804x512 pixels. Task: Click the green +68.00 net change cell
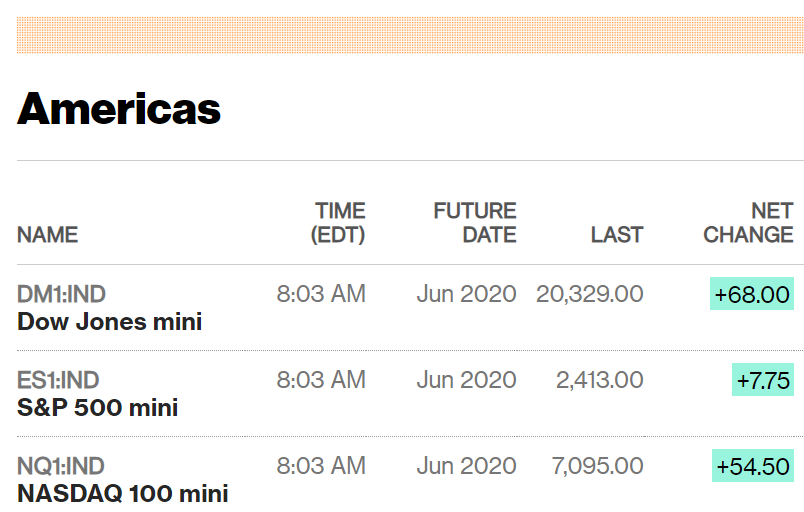(752, 294)
